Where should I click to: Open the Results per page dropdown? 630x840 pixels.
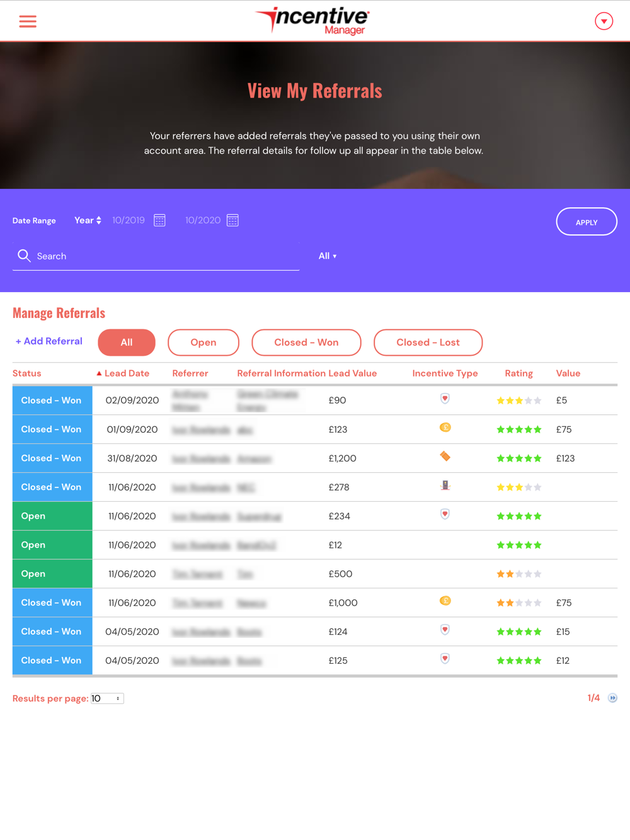107,698
